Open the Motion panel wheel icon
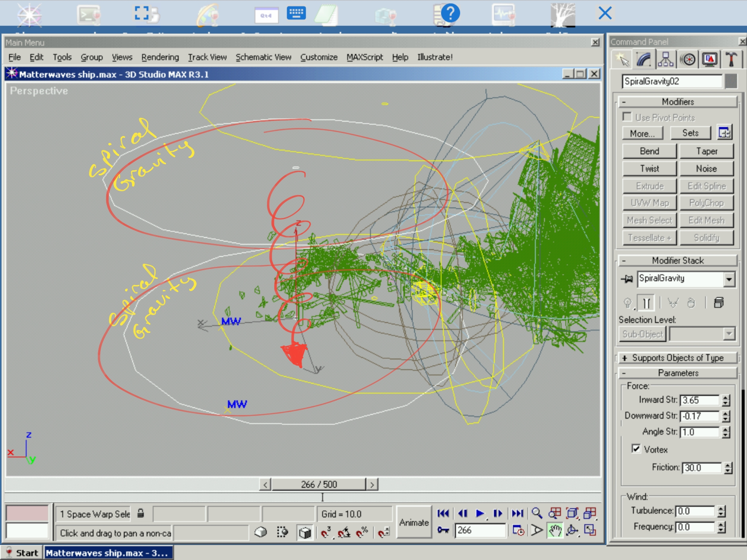The image size is (747, 560). [688, 59]
